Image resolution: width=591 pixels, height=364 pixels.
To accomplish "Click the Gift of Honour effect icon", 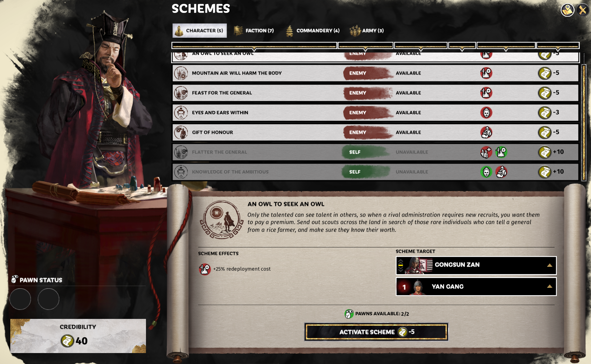I will 486,132.
